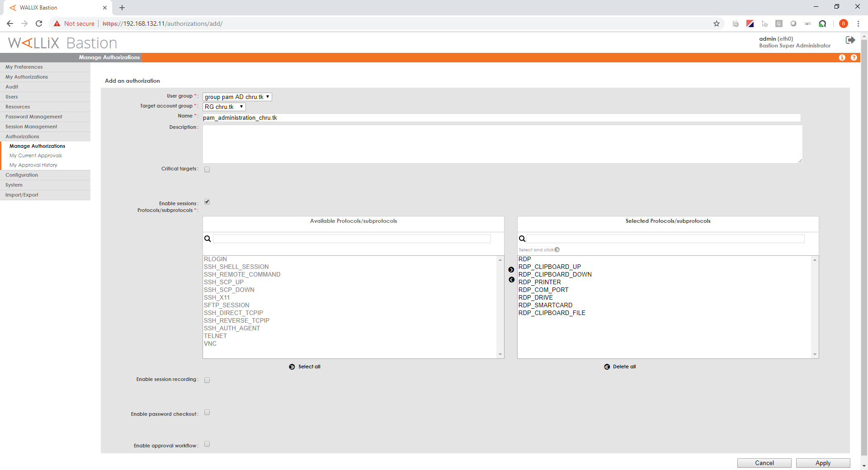Click the right arrow to add selected protocols
Viewport: 868px width, 470px height.
tap(511, 269)
